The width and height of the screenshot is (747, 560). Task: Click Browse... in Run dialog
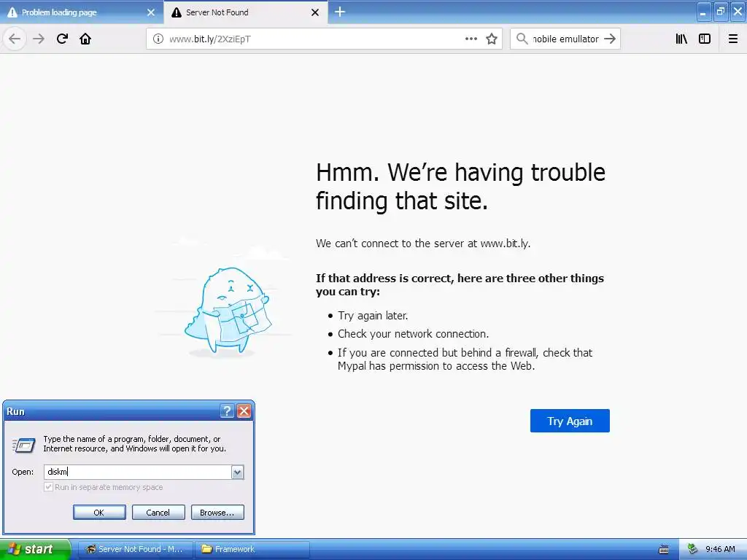[x=217, y=513]
